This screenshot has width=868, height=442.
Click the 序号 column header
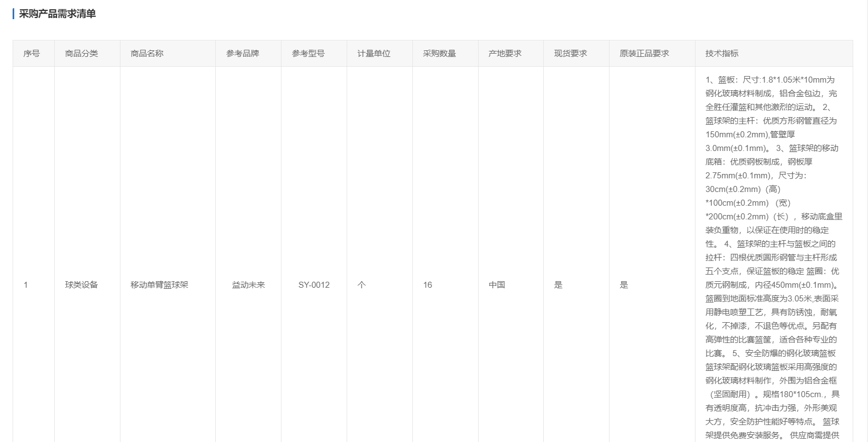[x=31, y=54]
